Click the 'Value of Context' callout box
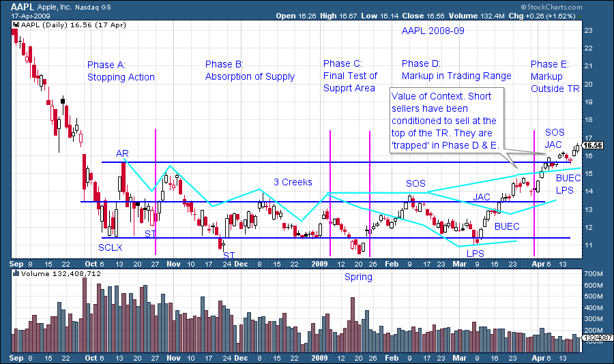 447,121
